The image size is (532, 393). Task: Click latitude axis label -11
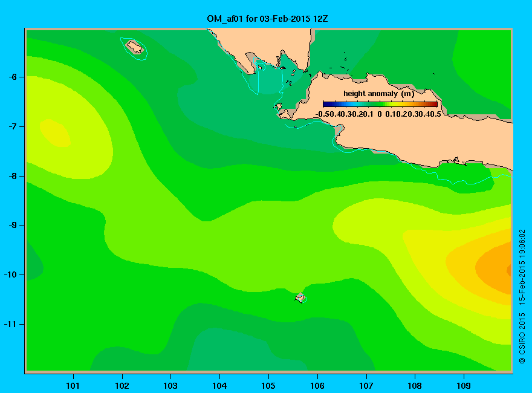click(x=10, y=324)
